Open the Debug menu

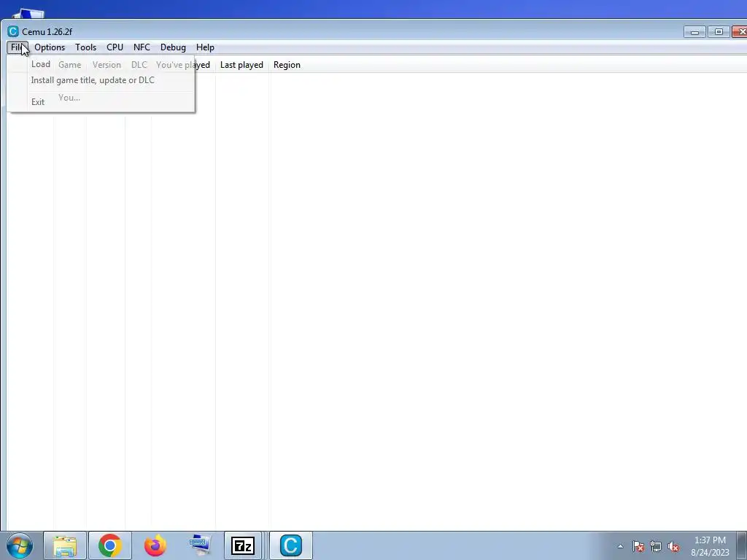click(173, 47)
